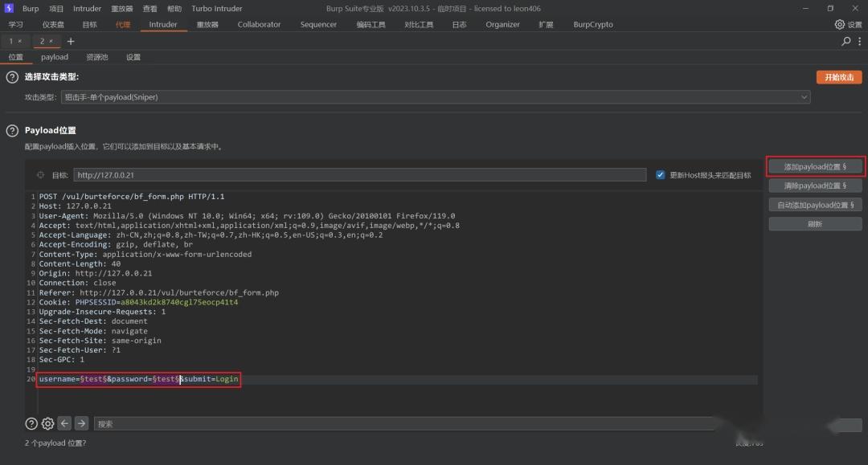The width and height of the screenshot is (868, 465).
Task: Click the editor settings gear beside search bar
Action: coord(47,423)
